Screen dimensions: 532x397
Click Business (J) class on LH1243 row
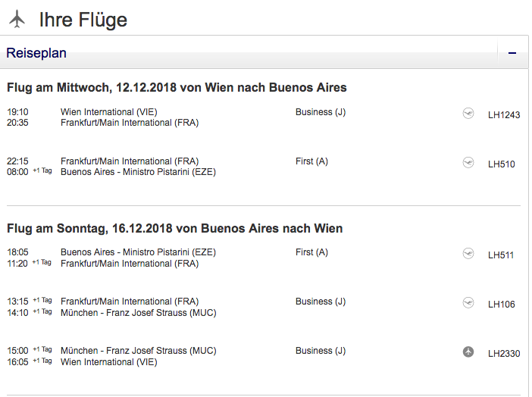point(321,112)
